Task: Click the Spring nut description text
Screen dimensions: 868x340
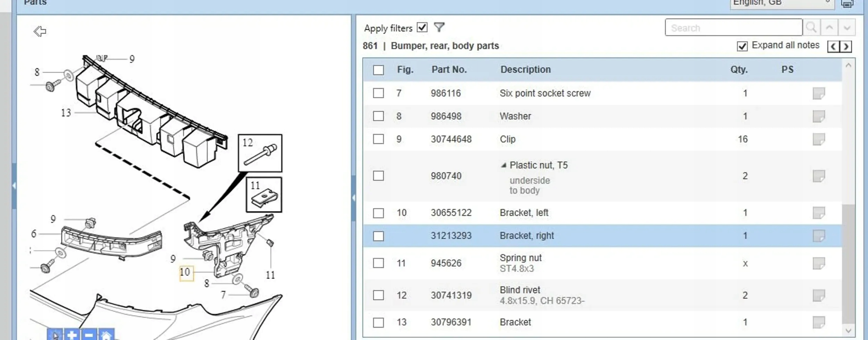Action: (520, 258)
